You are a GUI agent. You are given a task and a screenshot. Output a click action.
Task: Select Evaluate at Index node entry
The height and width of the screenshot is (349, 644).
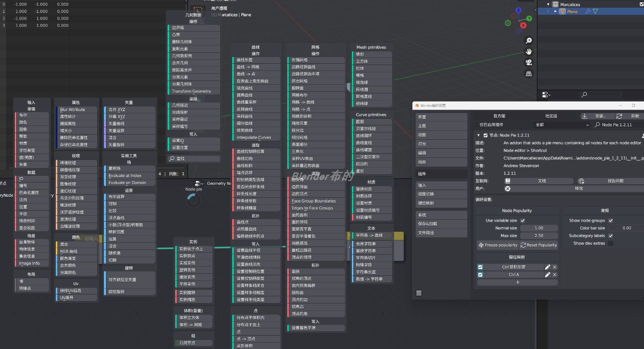point(130,176)
